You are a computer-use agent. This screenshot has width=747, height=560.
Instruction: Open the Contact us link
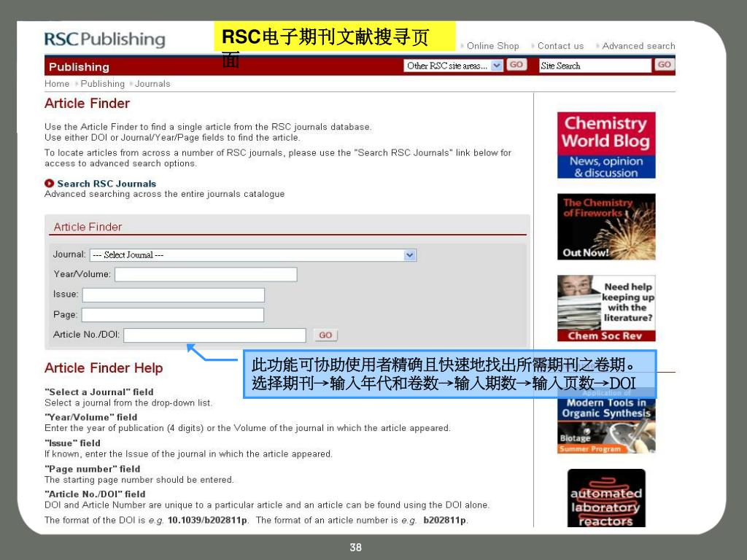[x=560, y=46]
